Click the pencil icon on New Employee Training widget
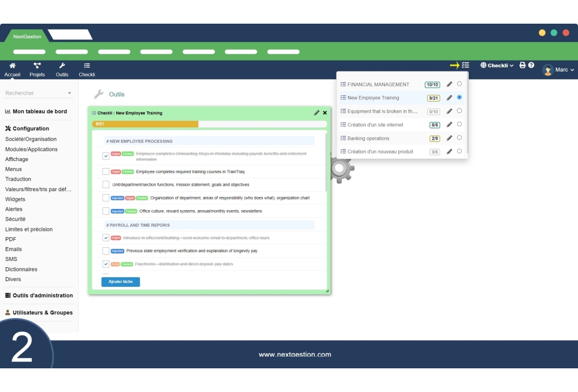 click(316, 112)
